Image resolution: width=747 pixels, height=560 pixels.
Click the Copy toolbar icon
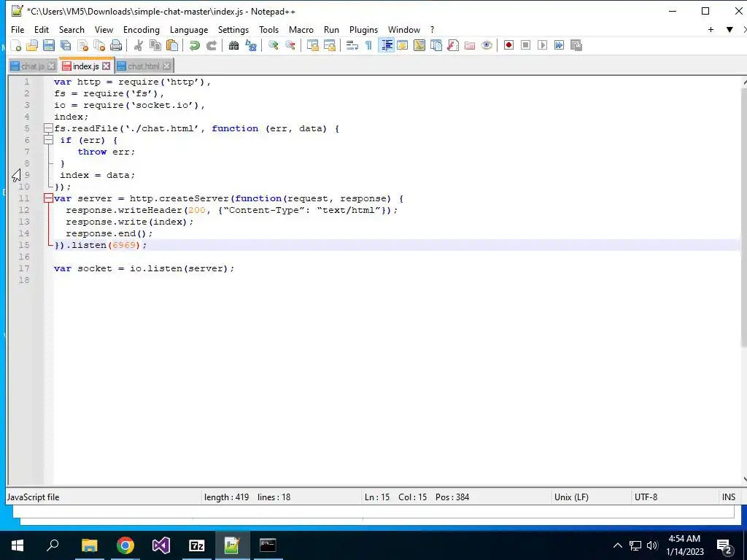pyautogui.click(x=155, y=45)
